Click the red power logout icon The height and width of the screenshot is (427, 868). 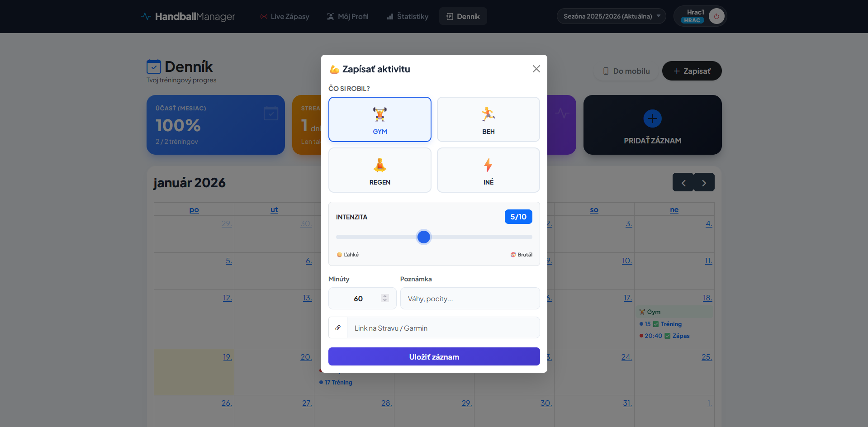pyautogui.click(x=716, y=16)
